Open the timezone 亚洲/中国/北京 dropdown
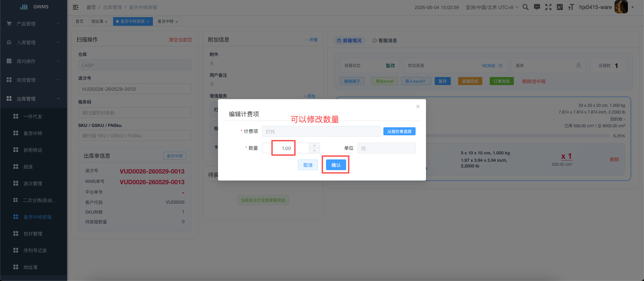Image resolution: width=644 pixels, height=281 pixels. point(492,7)
